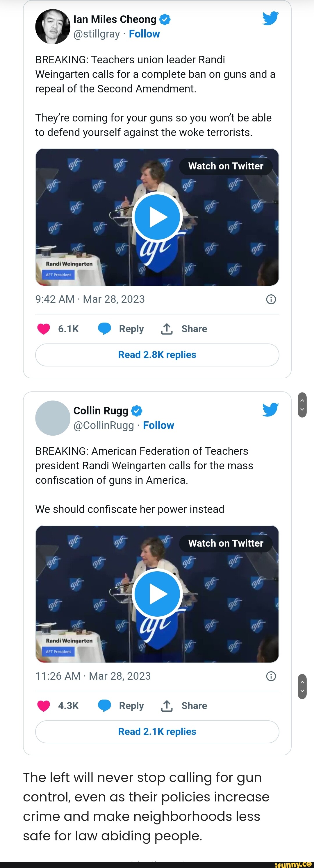Click Watch on Twitter in second video
Image resolution: width=314 pixels, height=868 pixels.
226,543
